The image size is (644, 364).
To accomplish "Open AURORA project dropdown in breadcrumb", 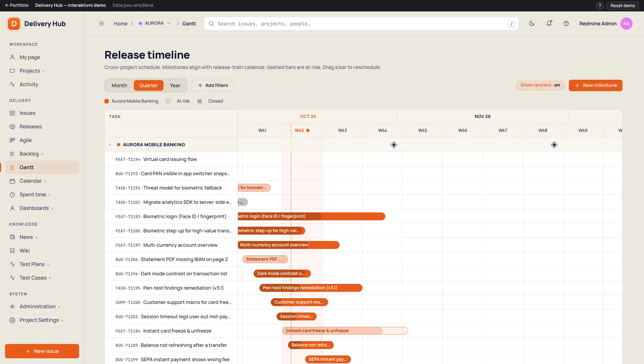I will (x=155, y=23).
